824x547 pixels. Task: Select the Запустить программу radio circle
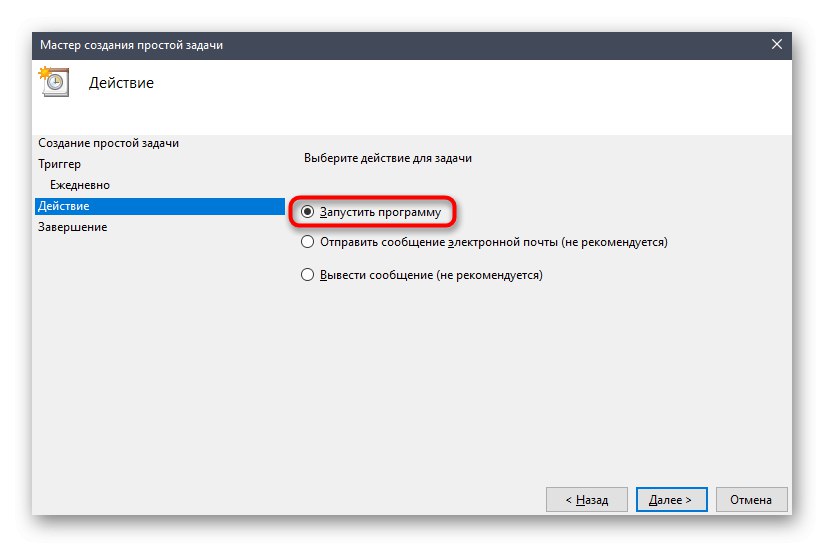[x=308, y=212]
